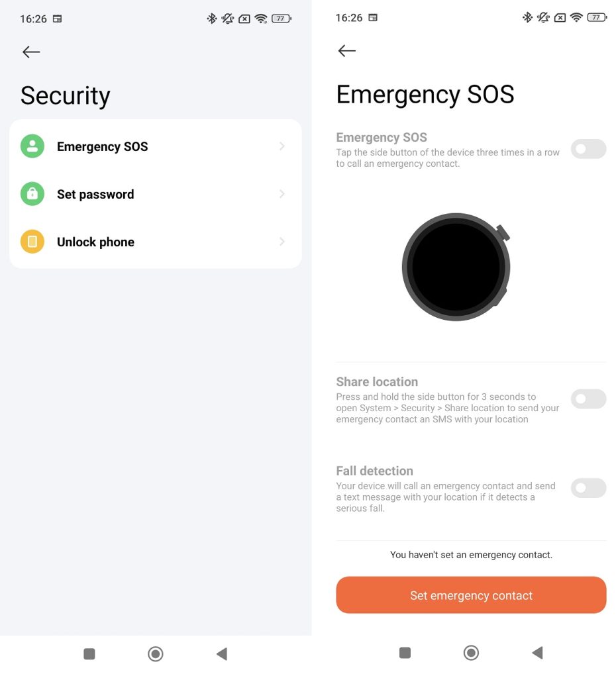Tap the battery indicator in right status bar
This screenshot has width=616, height=678.
[597, 18]
